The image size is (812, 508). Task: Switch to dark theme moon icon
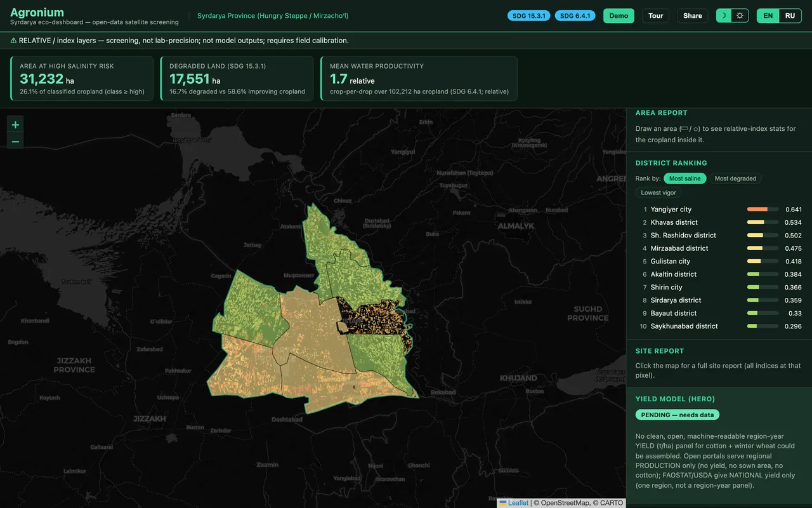pos(724,16)
